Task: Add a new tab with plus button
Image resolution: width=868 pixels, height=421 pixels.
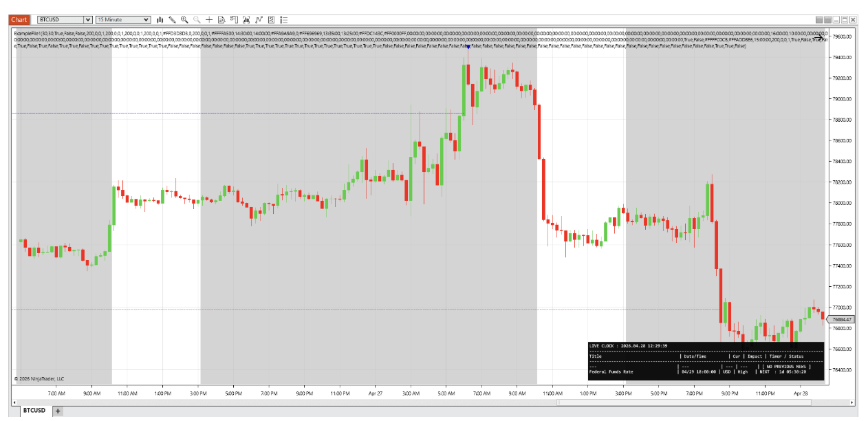Action: (x=58, y=411)
